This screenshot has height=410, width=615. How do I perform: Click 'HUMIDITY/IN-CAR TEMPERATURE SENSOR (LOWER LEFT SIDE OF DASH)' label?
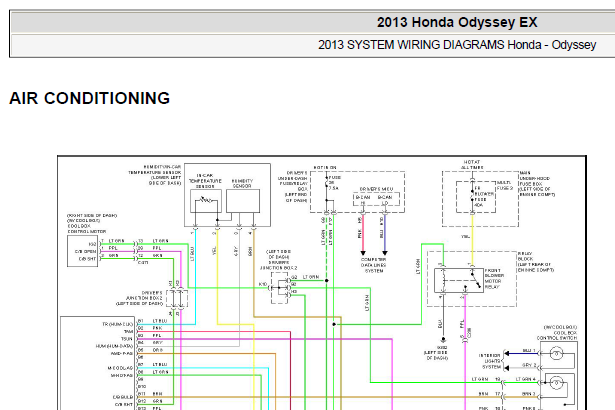coord(155,175)
